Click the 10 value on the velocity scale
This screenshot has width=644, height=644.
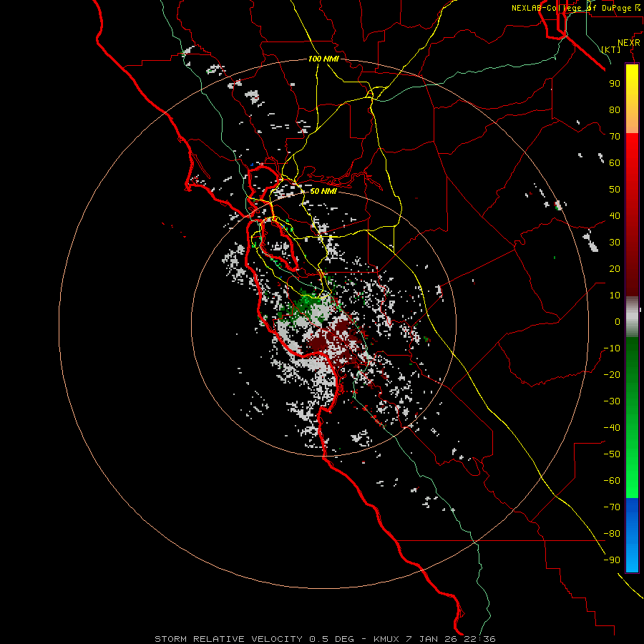point(615,296)
